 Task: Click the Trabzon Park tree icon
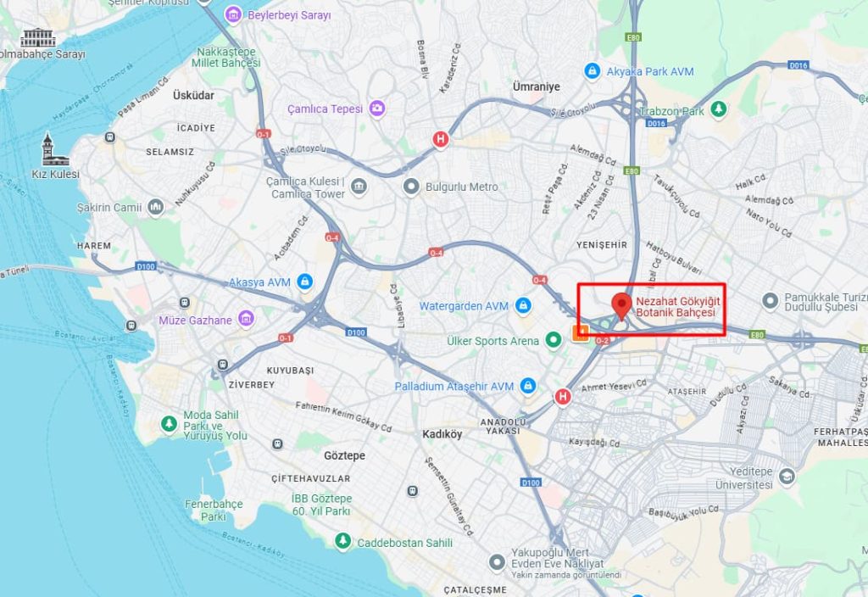click(719, 109)
